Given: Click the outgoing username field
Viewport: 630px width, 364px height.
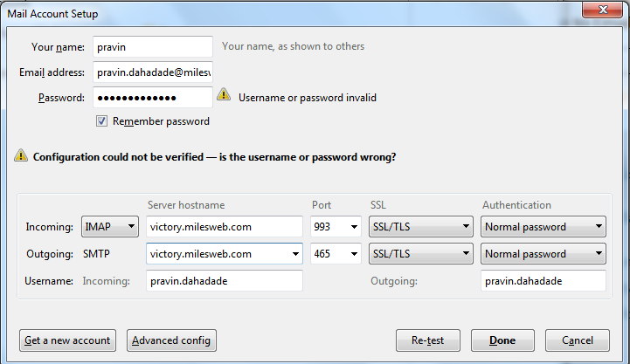Looking at the screenshot, I should pyautogui.click(x=543, y=280).
